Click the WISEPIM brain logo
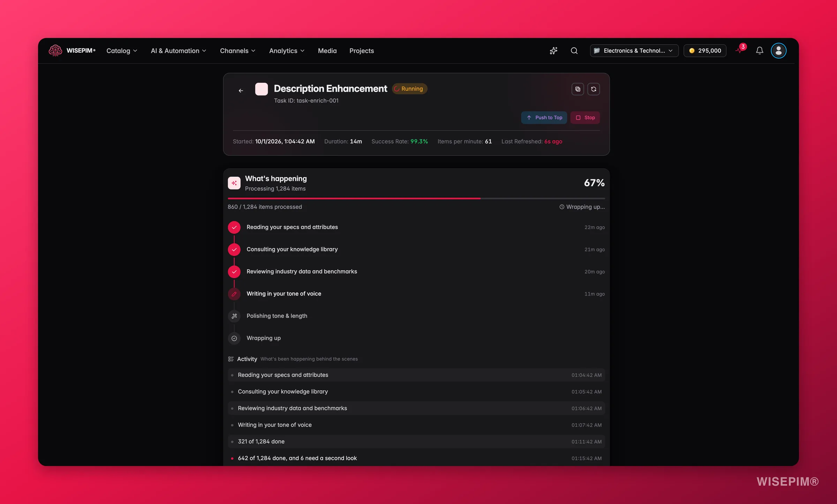This screenshot has width=837, height=504. click(55, 51)
